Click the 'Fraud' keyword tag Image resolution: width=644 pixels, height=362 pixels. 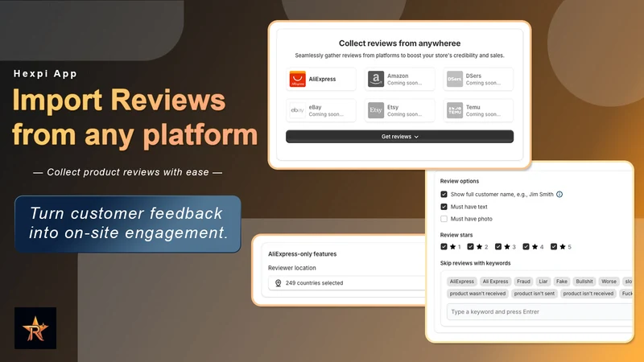[x=523, y=281]
